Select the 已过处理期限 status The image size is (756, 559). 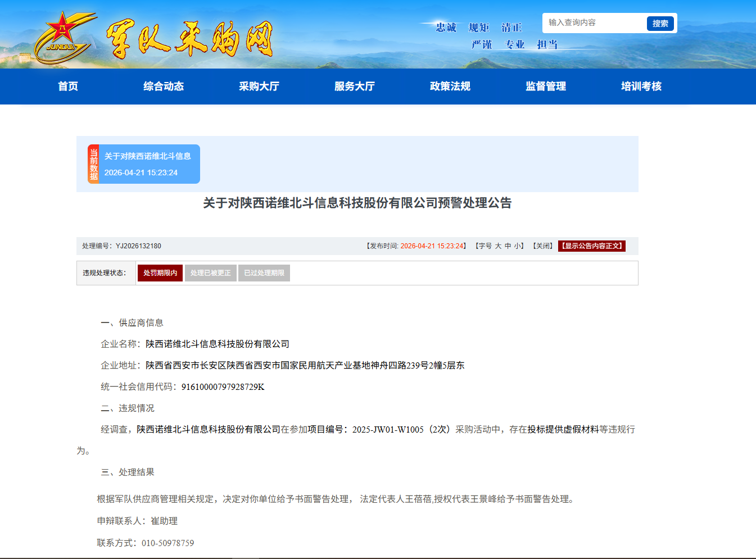[x=264, y=273]
